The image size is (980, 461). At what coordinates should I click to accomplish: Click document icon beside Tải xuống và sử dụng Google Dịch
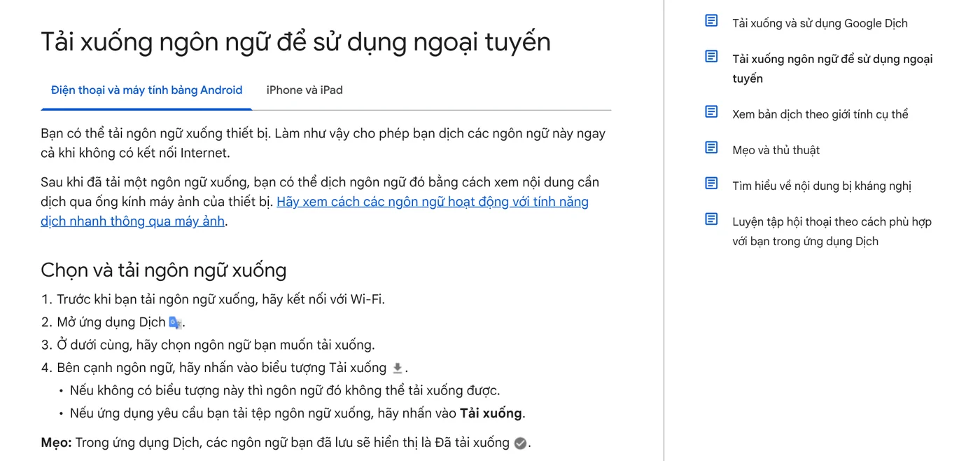pyautogui.click(x=711, y=21)
